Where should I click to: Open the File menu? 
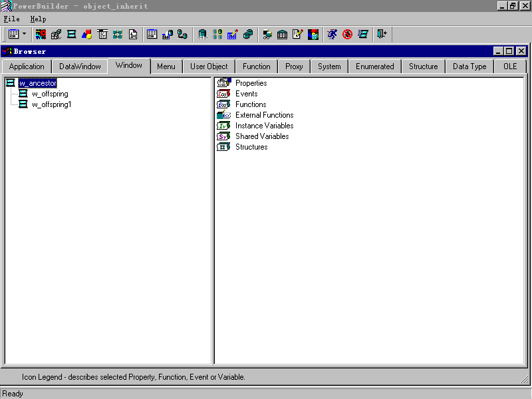(11, 19)
